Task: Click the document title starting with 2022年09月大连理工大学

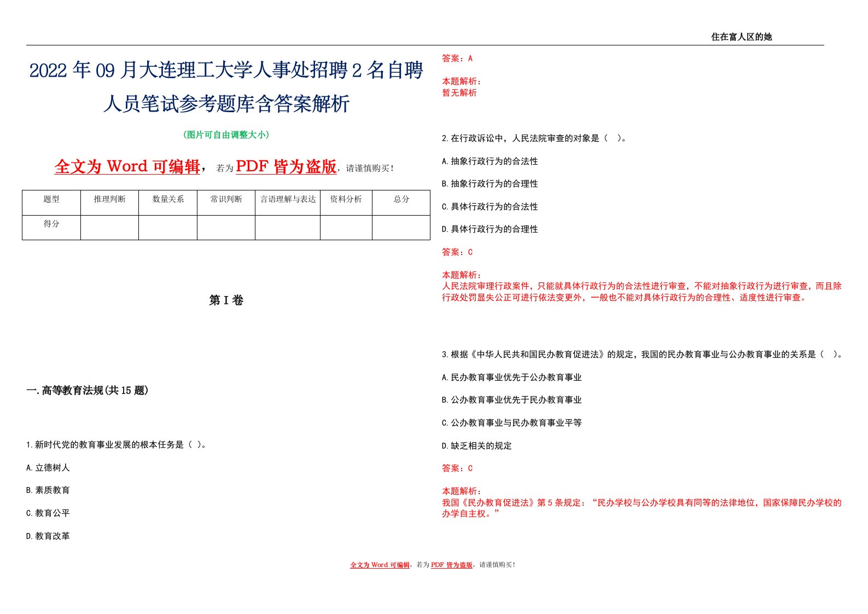Action: coord(226,87)
